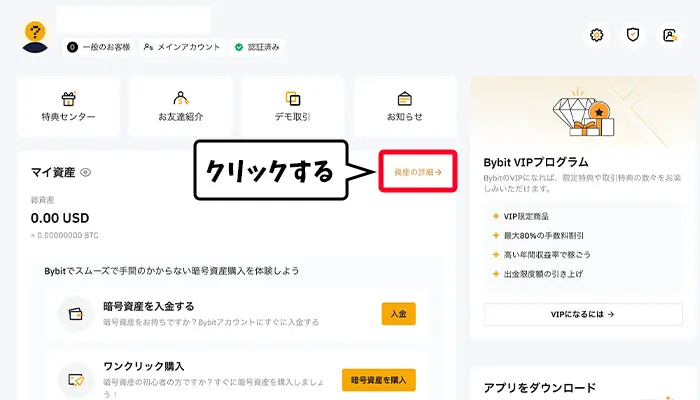Click the 資産の詳細 link

418,172
